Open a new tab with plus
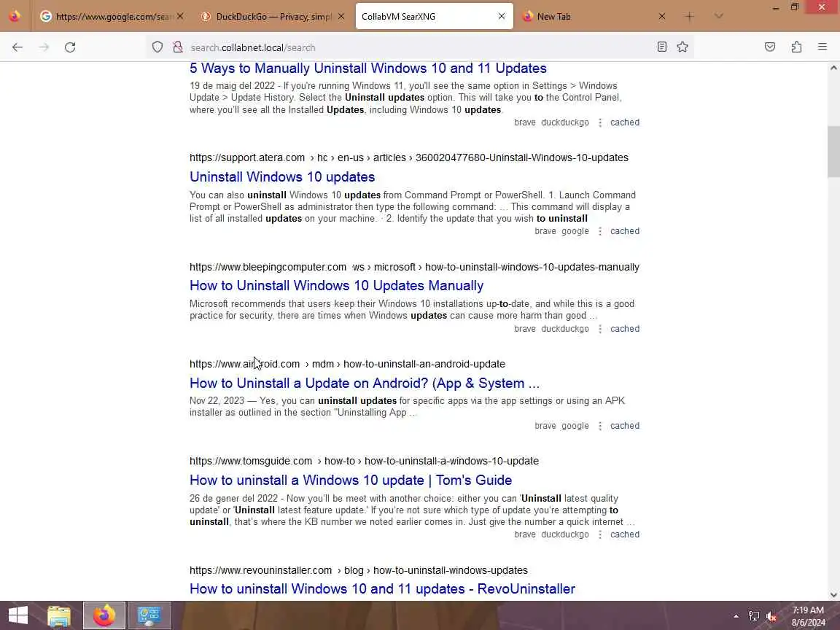 click(x=690, y=17)
